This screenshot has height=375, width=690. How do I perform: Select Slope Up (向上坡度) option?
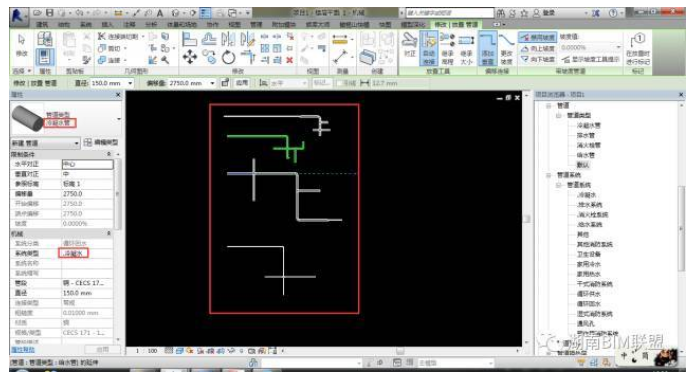click(x=538, y=48)
